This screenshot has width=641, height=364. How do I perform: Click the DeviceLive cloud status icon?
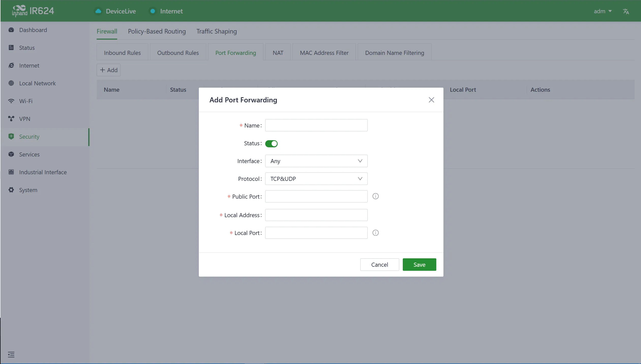98,11
